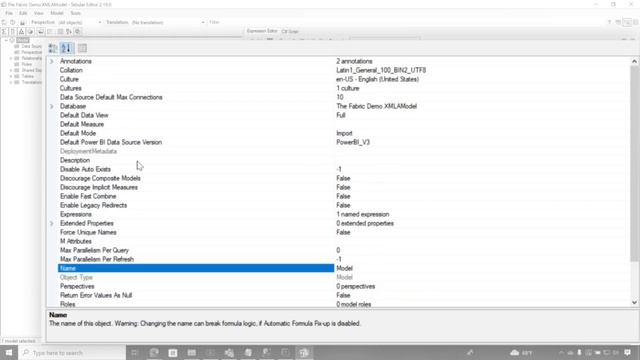Select the Return Error Values As Null row

click(x=196, y=295)
